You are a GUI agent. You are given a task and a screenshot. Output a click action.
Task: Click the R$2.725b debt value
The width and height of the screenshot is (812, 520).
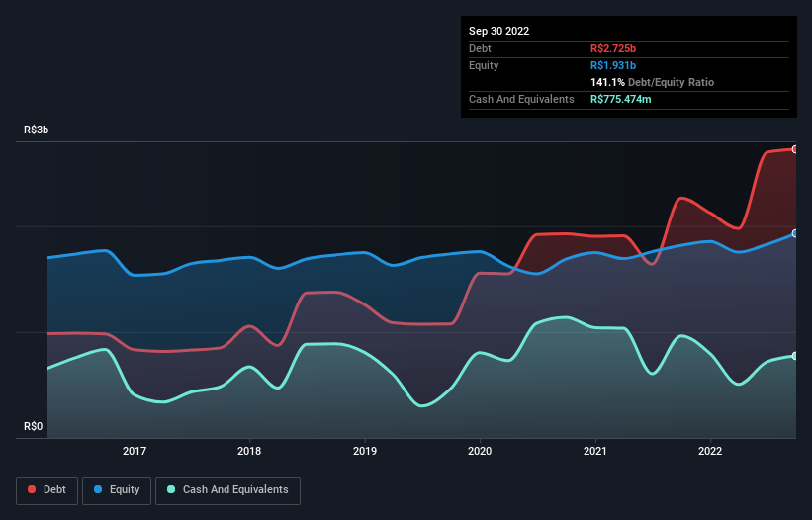point(613,48)
